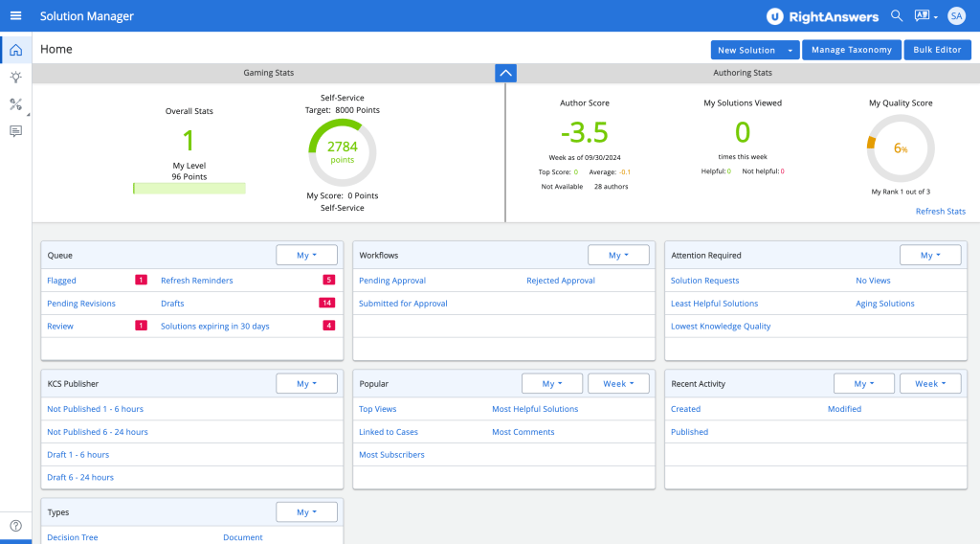Open the help question mark icon
The height and width of the screenshot is (544, 980).
(x=15, y=526)
